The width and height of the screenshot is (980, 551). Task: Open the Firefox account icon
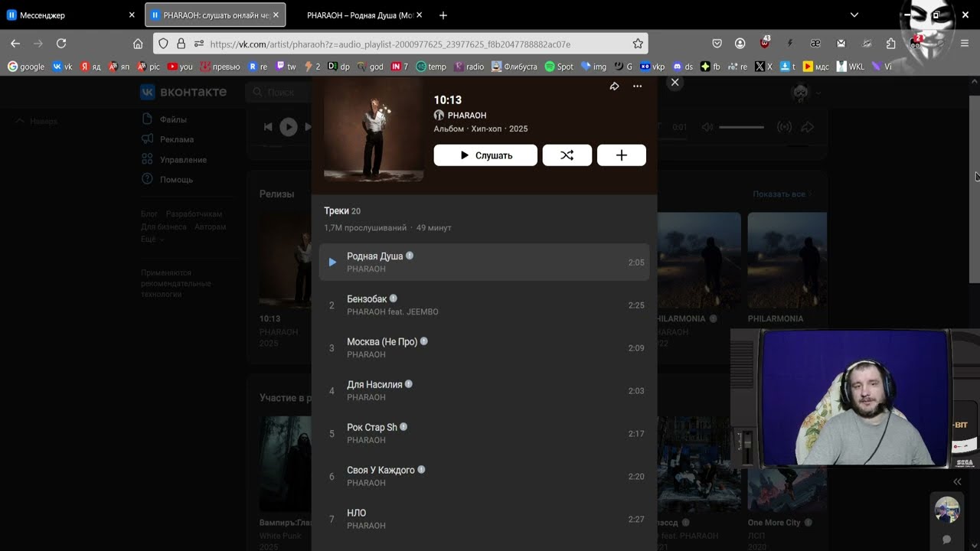pyautogui.click(x=740, y=44)
